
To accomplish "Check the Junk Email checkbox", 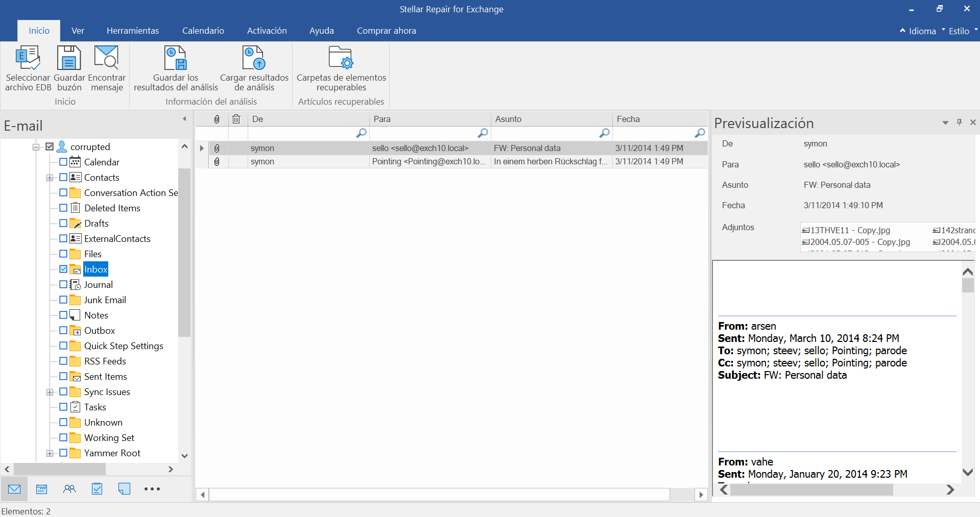I will pyautogui.click(x=63, y=300).
